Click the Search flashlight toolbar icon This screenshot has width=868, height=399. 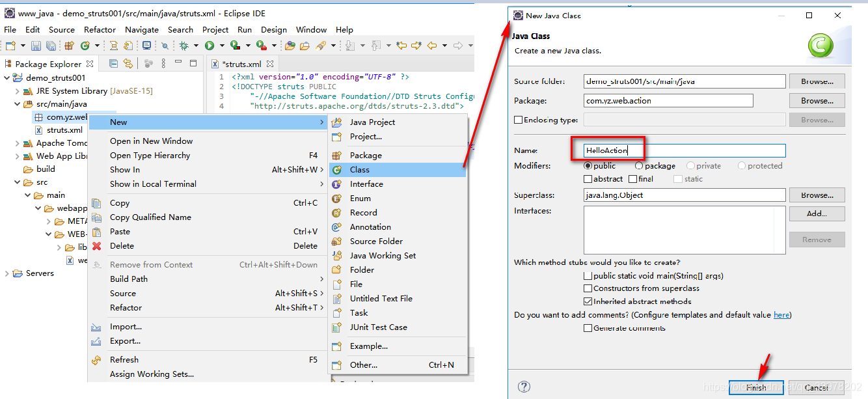[x=320, y=46]
